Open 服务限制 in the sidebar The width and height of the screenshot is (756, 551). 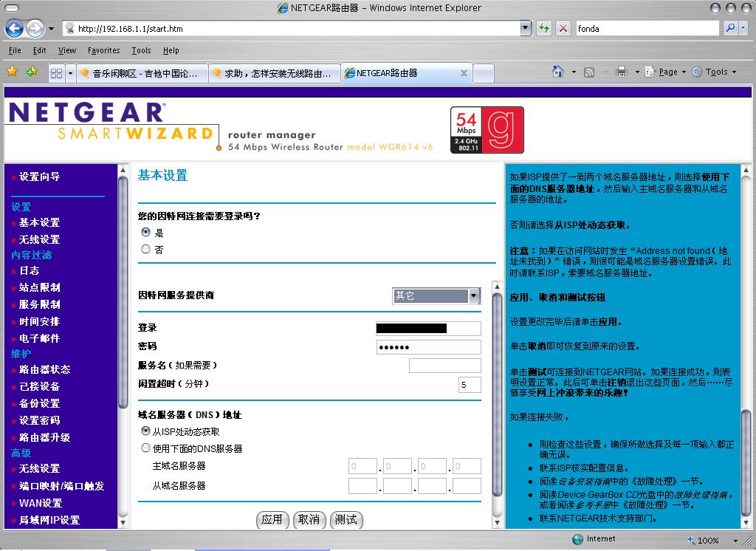[40, 304]
